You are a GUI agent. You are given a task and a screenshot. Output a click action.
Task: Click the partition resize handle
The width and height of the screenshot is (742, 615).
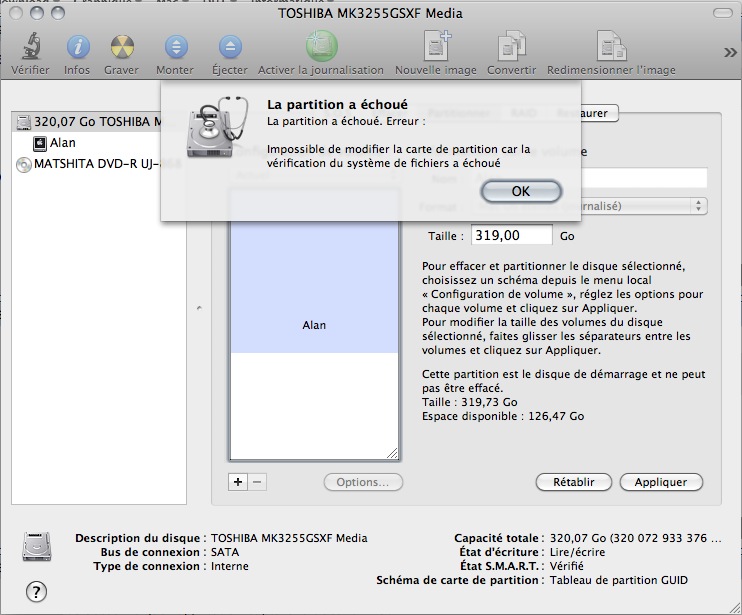[x=392, y=453]
